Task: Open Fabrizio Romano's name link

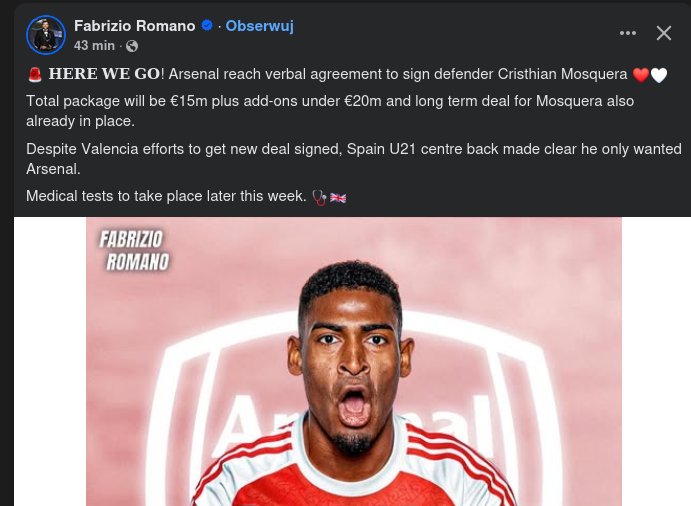Action: [134, 26]
